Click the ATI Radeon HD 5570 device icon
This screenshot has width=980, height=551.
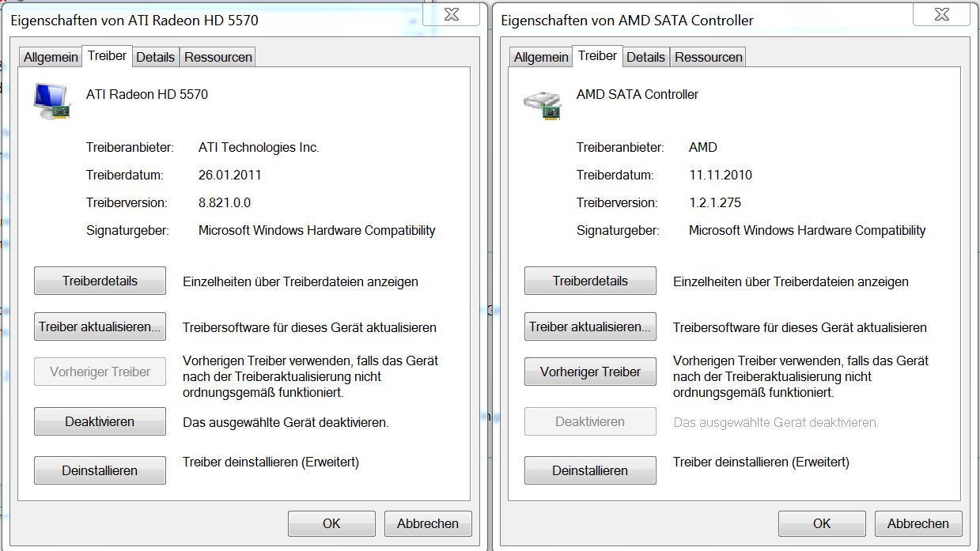click(x=51, y=100)
